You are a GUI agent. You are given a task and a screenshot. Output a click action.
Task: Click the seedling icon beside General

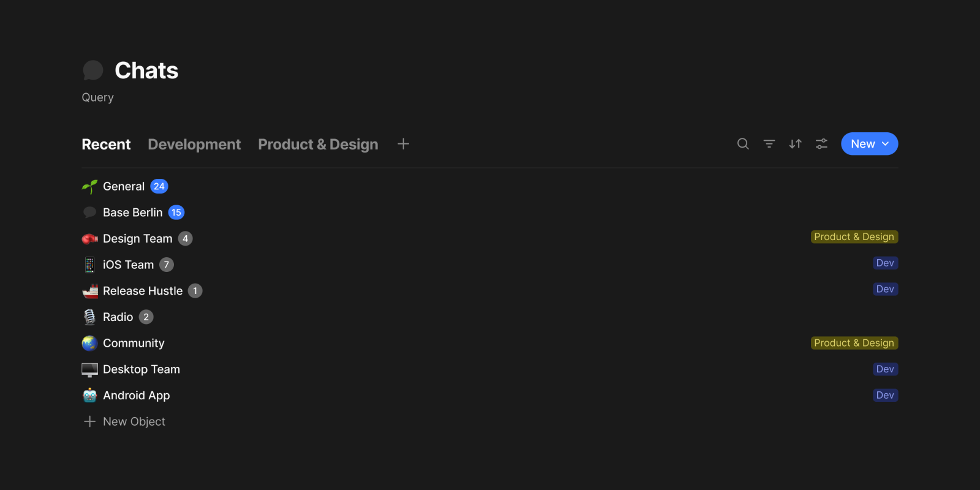pyautogui.click(x=90, y=187)
